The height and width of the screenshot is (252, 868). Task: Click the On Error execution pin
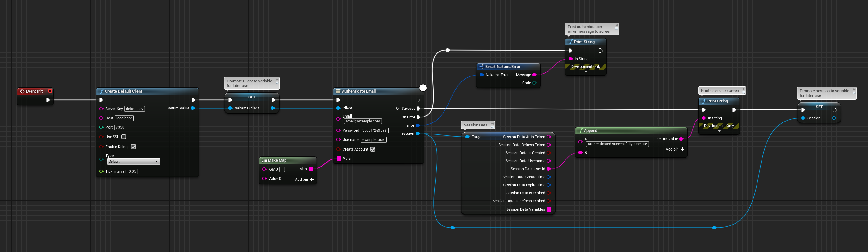419,117
